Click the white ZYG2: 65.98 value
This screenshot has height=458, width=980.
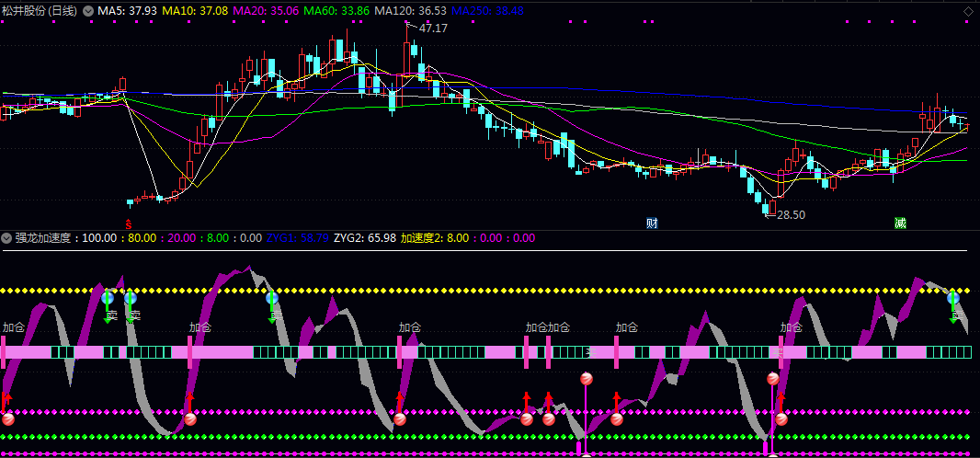tap(365, 238)
